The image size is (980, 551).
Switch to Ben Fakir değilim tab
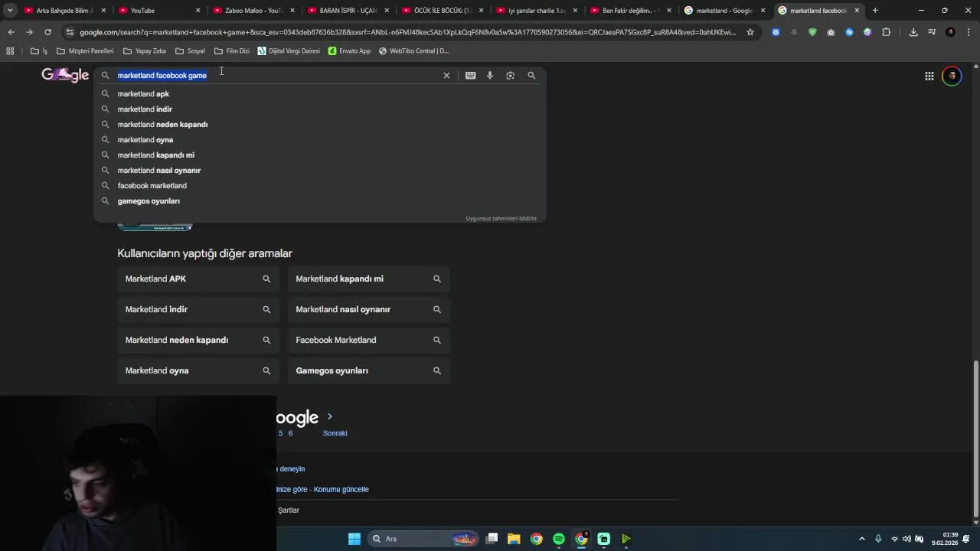click(632, 11)
